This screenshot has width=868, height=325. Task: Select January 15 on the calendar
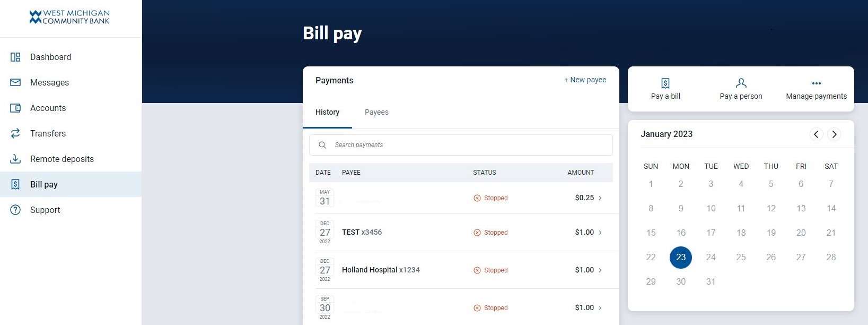[651, 233]
